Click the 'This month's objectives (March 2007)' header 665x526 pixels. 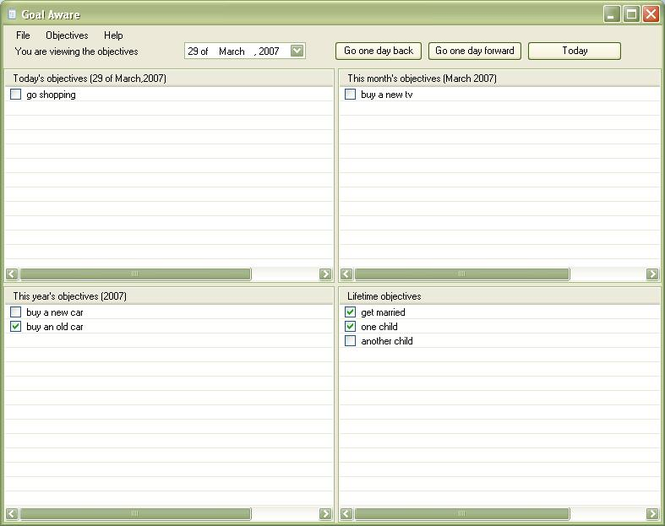500,78
